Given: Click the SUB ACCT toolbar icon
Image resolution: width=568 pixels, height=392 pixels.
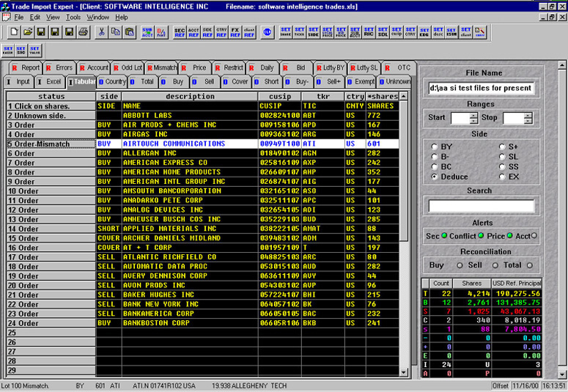Looking at the screenshot, I should tap(147, 32).
